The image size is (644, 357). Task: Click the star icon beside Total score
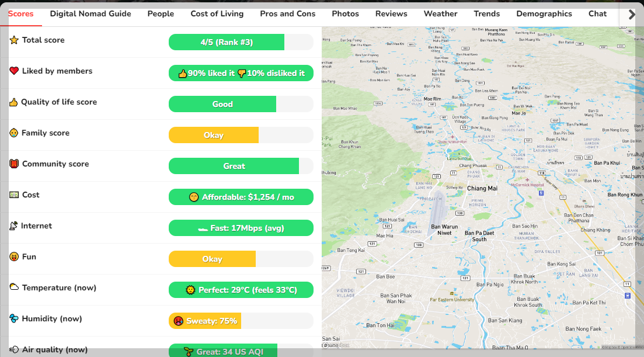(x=14, y=40)
